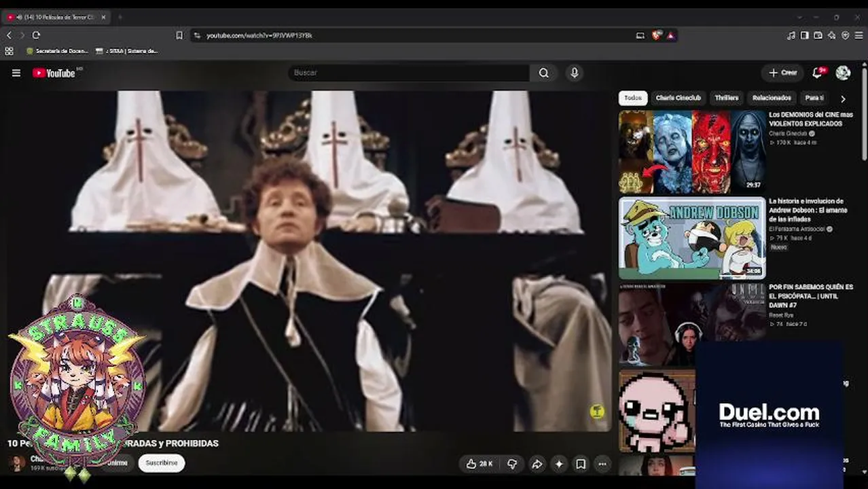This screenshot has width=868, height=489.
Task: Open the media control music note icon
Action: click(791, 35)
